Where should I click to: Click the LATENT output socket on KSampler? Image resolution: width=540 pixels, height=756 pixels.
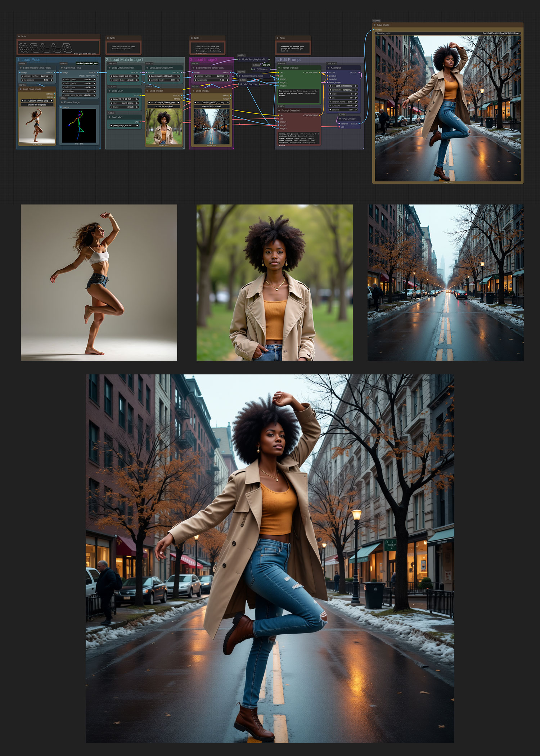[359, 73]
